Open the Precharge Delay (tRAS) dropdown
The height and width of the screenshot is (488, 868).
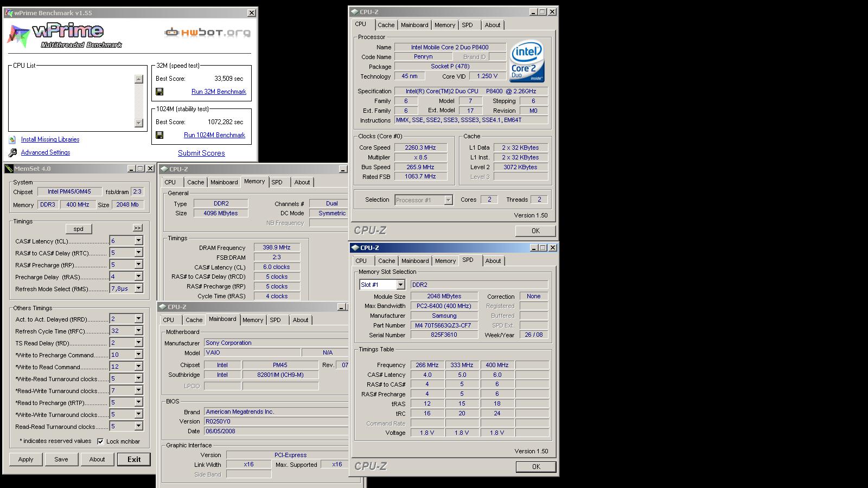click(138, 277)
